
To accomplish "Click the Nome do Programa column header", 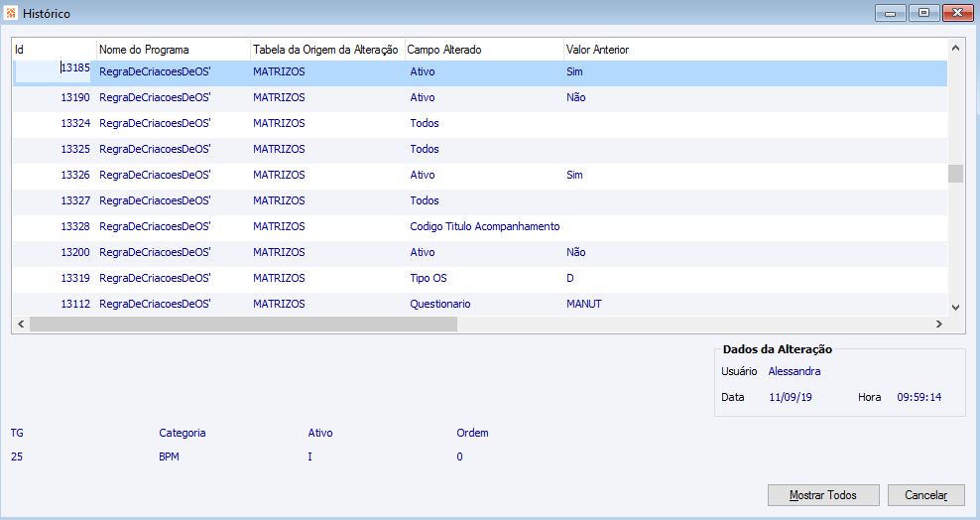I will click(x=174, y=50).
